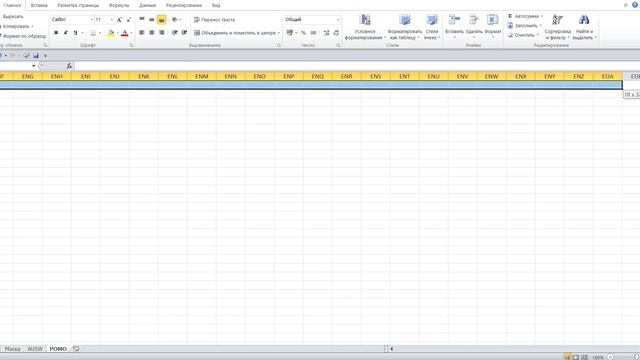This screenshot has width=640, height=360.
Task: Select column header ENM
Action: [202, 76]
